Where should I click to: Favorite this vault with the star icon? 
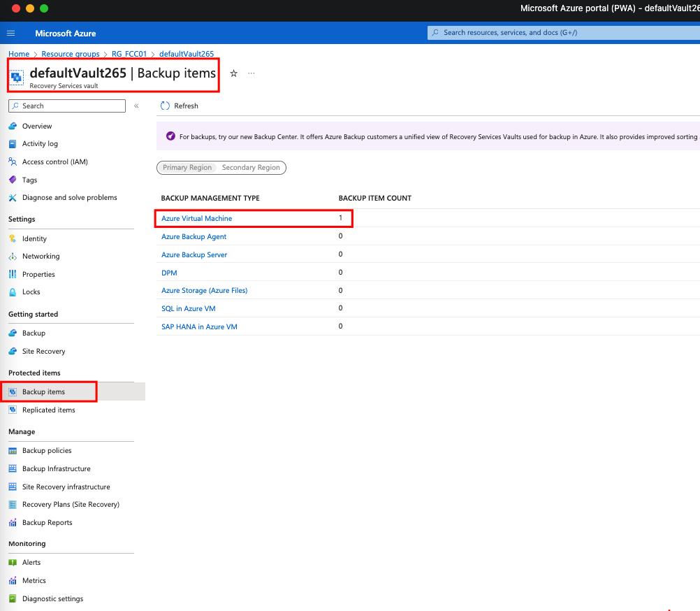point(234,73)
